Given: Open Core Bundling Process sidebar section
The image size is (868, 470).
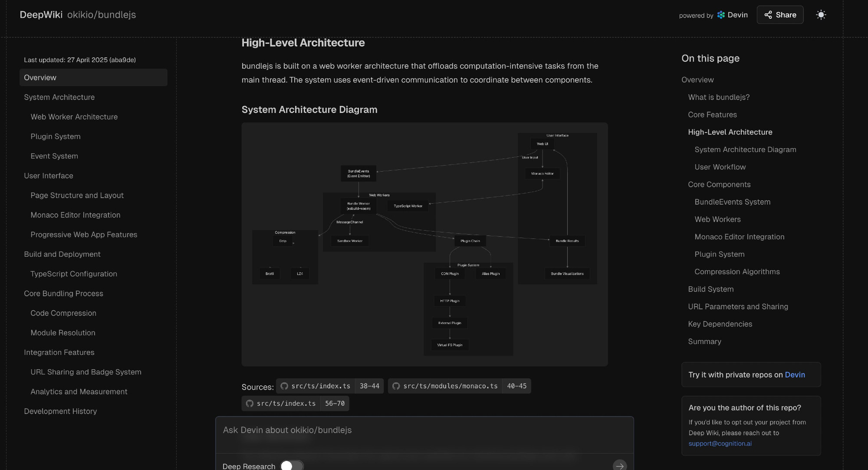Looking at the screenshot, I should click(63, 294).
